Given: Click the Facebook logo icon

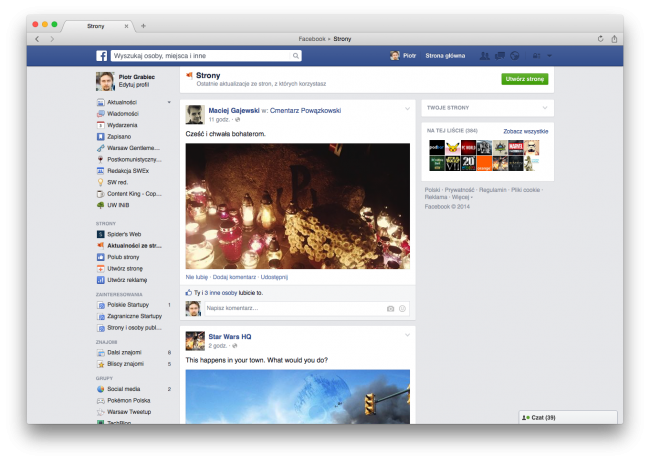Looking at the screenshot, I should pos(102,56).
